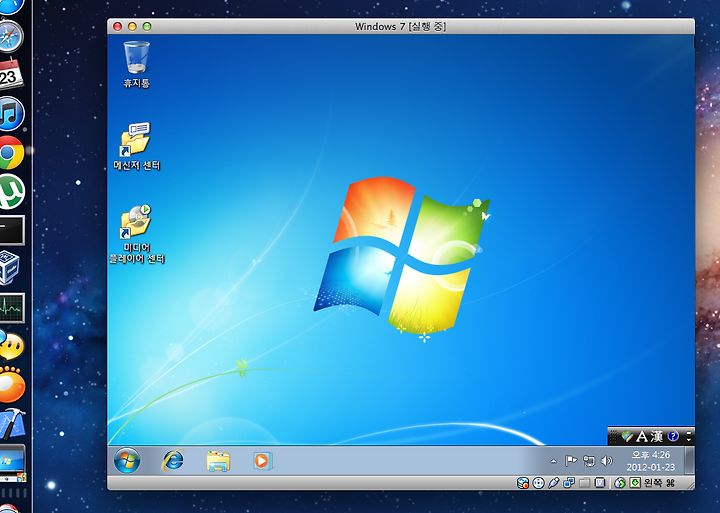Click the Show Desktop strip beside the clock
Image resolution: width=720 pixels, height=513 pixels.
click(689, 460)
